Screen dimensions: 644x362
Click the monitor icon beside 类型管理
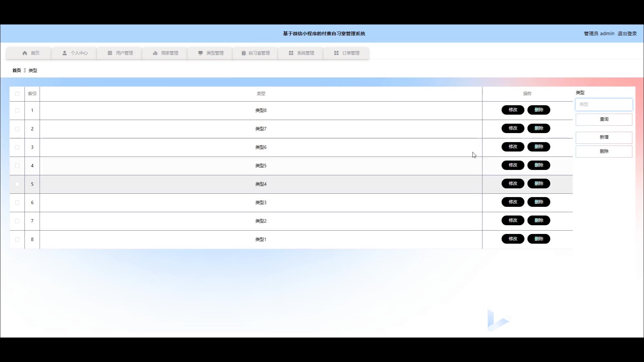(x=200, y=53)
